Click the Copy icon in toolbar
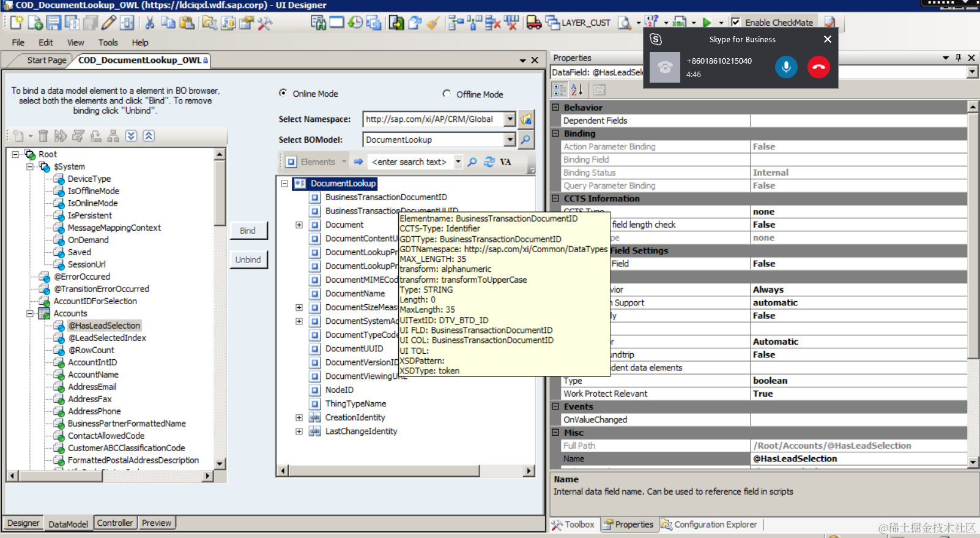 pyautogui.click(x=168, y=23)
